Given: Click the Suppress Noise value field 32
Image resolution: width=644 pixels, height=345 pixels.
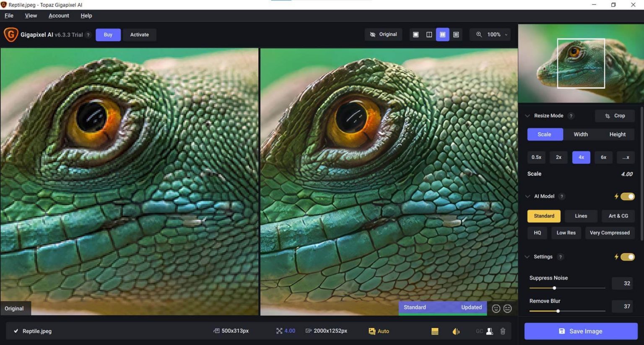Looking at the screenshot, I should (x=622, y=283).
